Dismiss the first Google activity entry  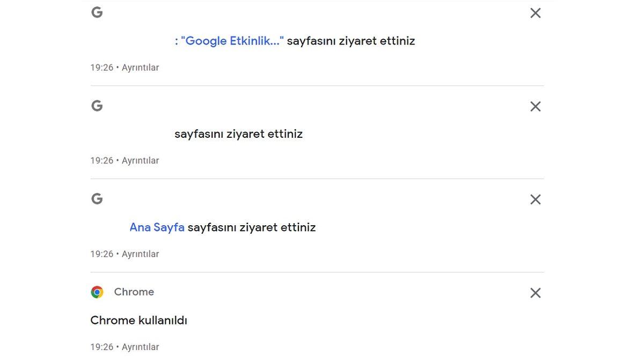(x=535, y=13)
